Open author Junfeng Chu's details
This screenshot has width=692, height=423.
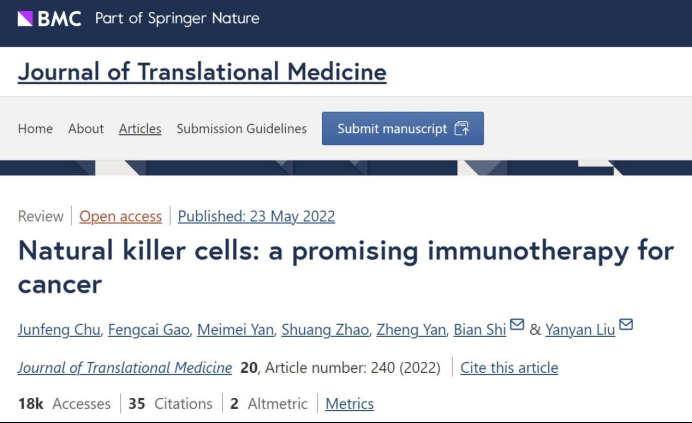coord(59,330)
